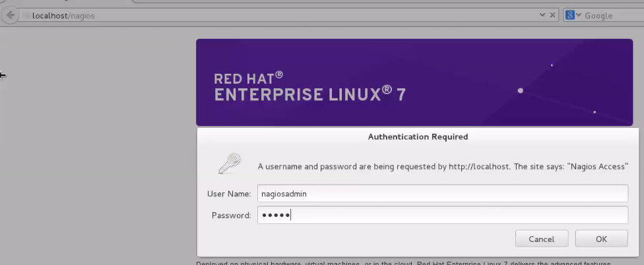Image resolution: width=644 pixels, height=265 pixels.
Task: Click the "Password:" label
Action: click(231, 215)
